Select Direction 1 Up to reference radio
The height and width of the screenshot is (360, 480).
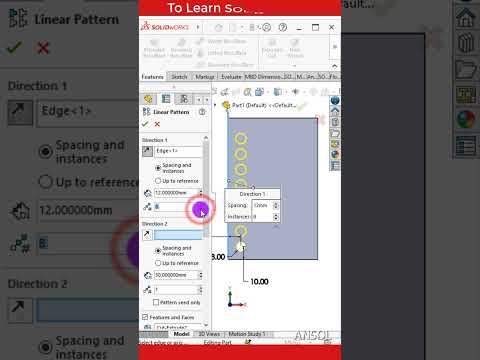coord(158,181)
